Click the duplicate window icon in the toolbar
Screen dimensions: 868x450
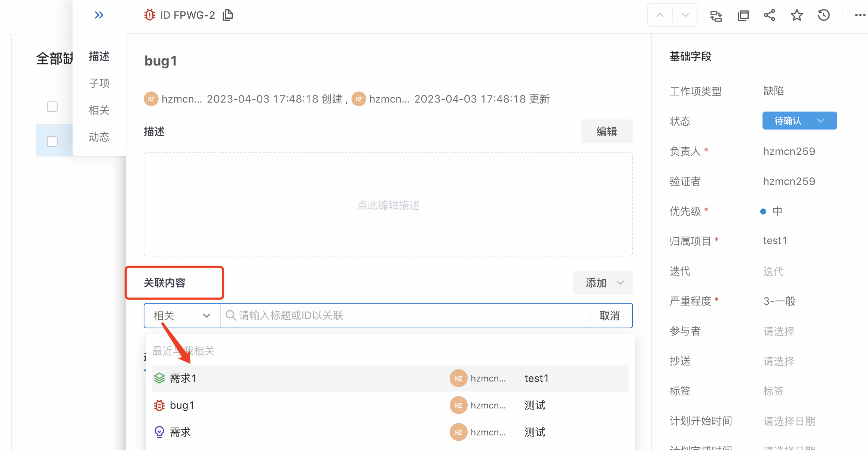tap(743, 16)
